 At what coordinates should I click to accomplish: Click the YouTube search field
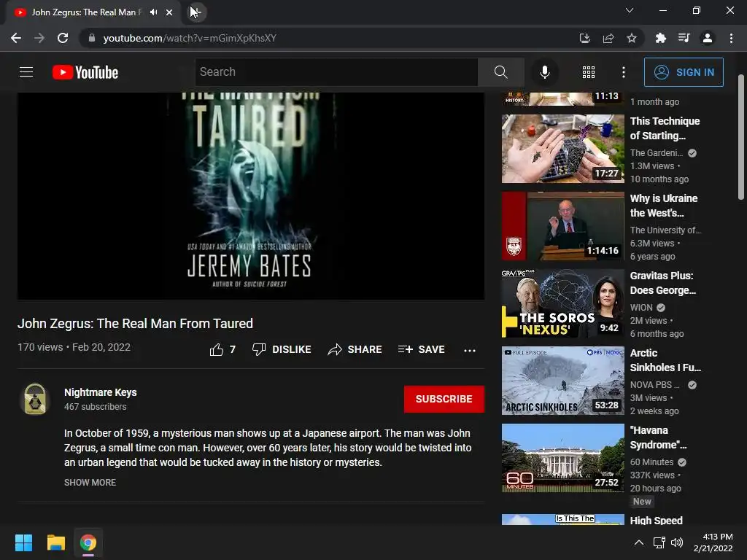[336, 72]
